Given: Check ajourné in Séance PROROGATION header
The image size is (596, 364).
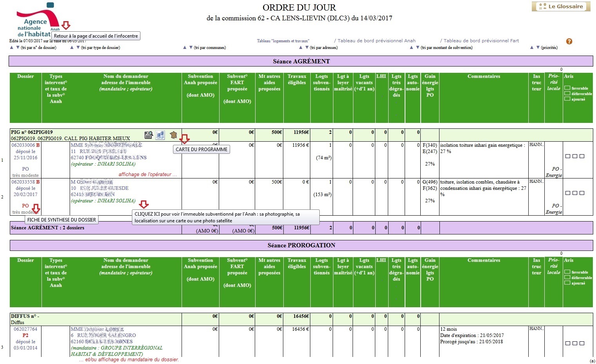Looking at the screenshot, I should tap(567, 283).
